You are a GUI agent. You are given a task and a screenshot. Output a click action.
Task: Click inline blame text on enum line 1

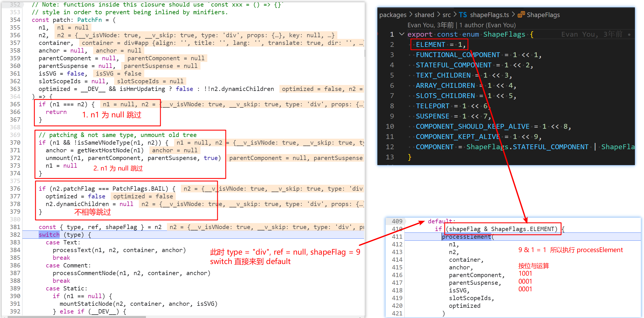click(x=592, y=34)
